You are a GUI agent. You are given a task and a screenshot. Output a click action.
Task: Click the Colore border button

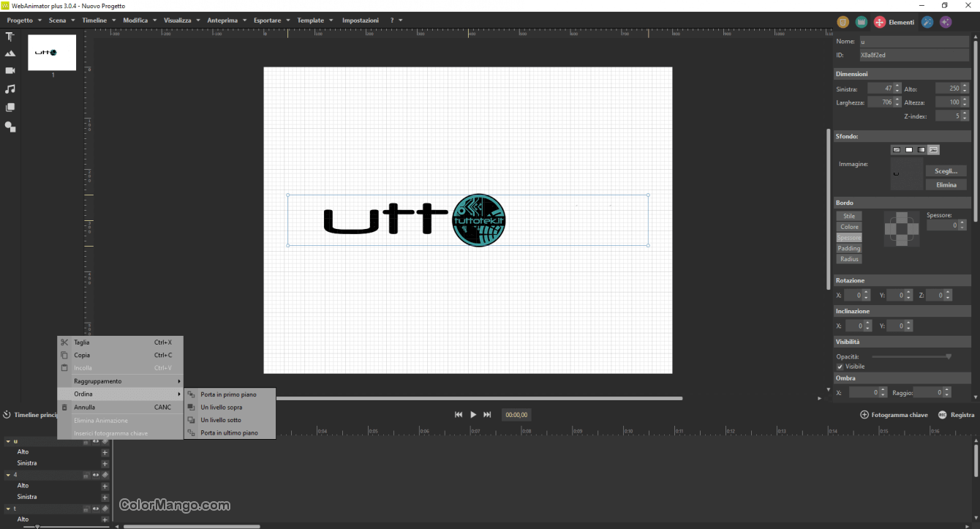click(x=849, y=227)
